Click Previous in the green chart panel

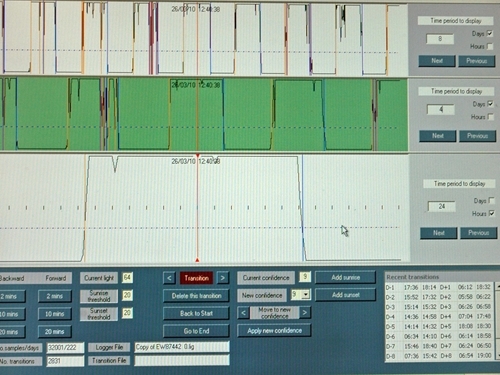(x=477, y=136)
